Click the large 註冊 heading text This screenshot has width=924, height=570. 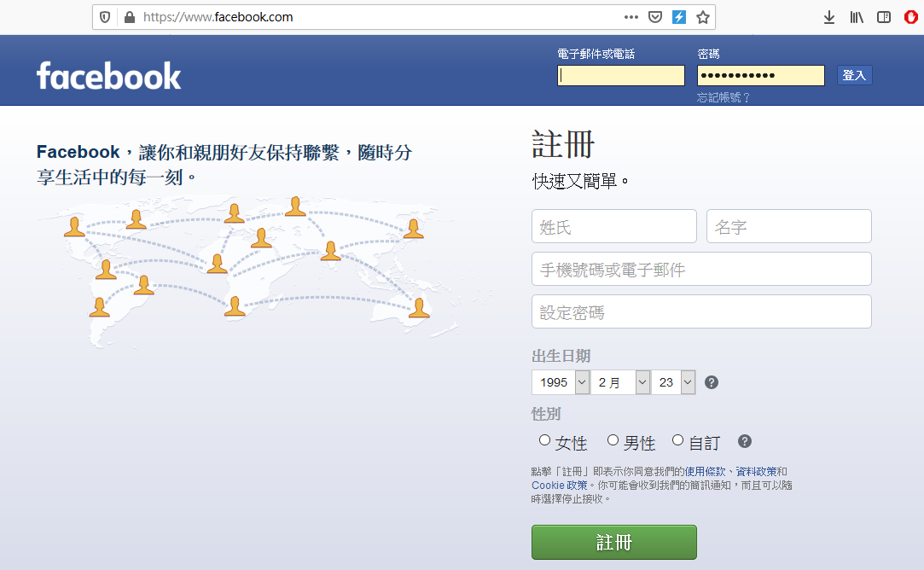point(563,144)
